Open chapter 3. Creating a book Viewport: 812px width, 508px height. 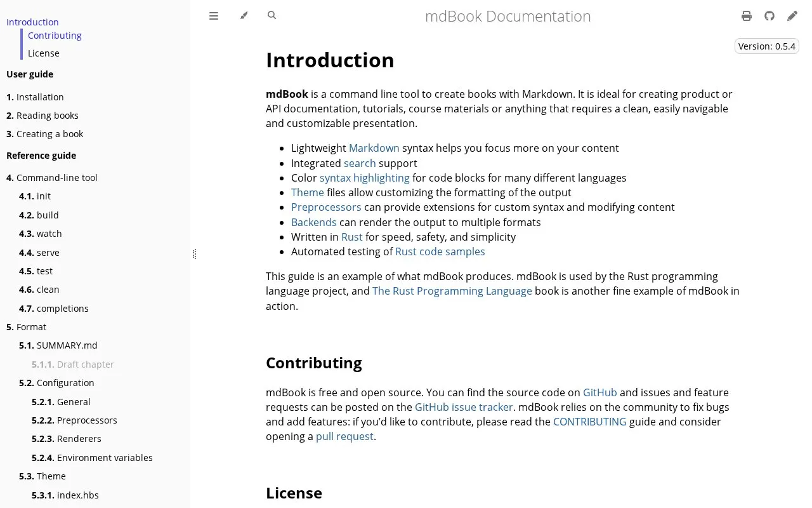pos(45,134)
